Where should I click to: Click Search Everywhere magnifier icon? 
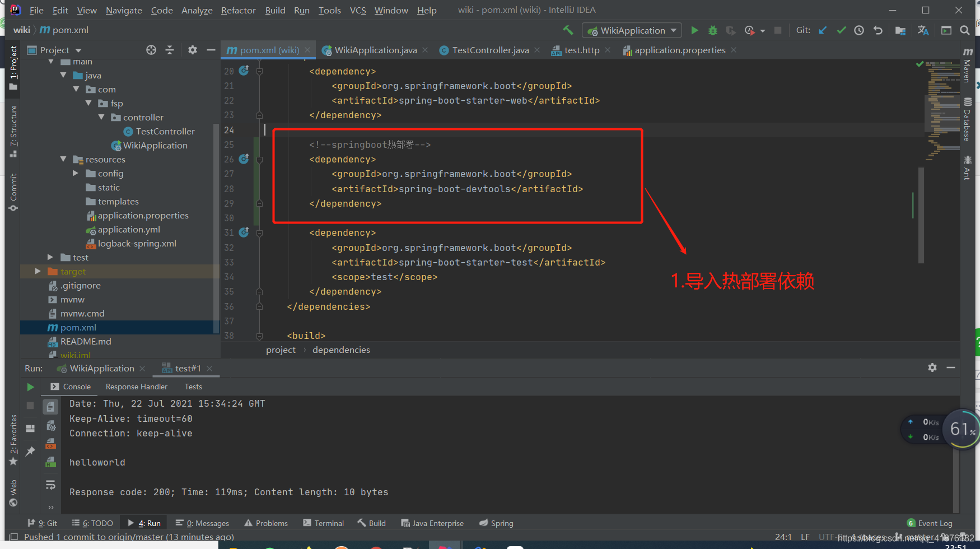click(x=964, y=30)
